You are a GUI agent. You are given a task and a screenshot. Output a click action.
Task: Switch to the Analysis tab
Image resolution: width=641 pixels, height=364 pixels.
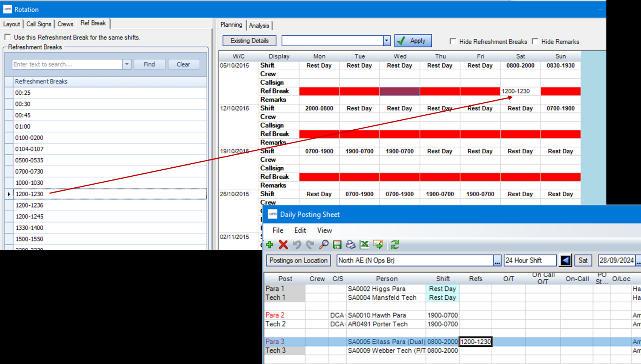tap(259, 26)
